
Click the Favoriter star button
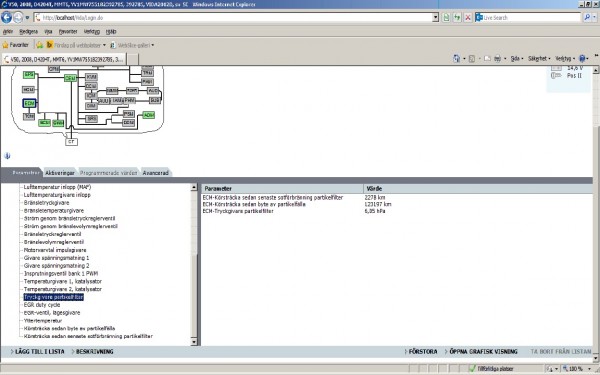coord(16,45)
